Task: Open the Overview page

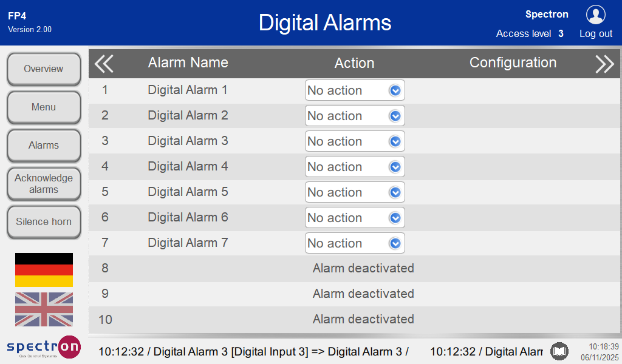Action: pyautogui.click(x=44, y=69)
